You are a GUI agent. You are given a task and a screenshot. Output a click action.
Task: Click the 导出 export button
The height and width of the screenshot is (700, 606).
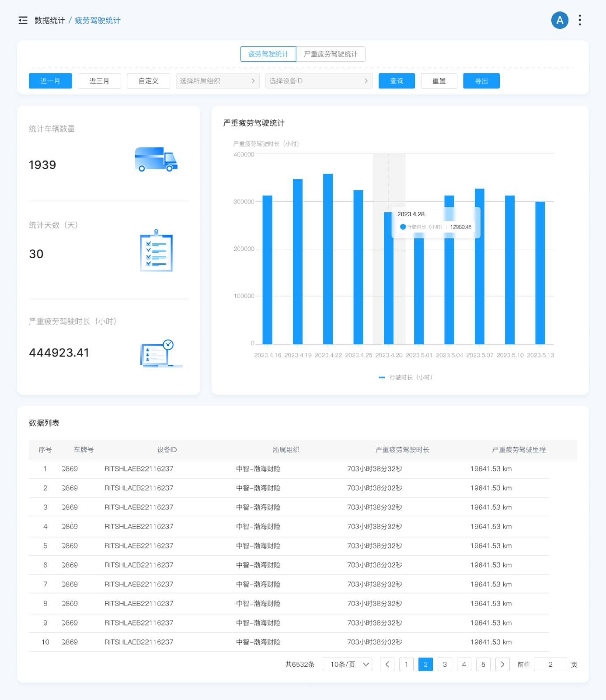coord(481,81)
